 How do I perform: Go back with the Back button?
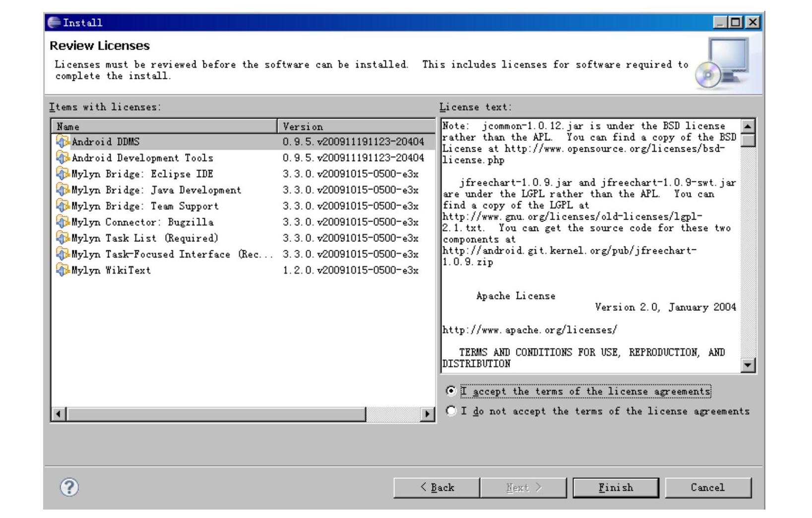[x=437, y=488]
